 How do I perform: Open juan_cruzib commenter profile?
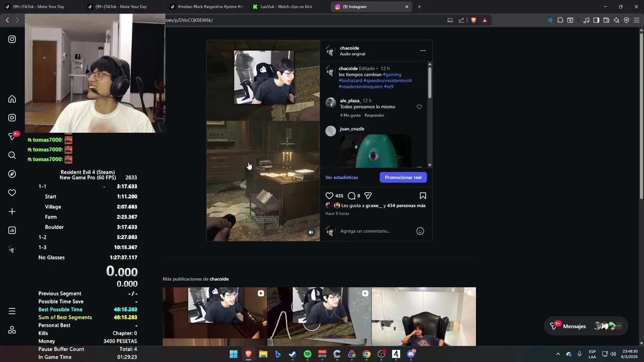(x=352, y=129)
